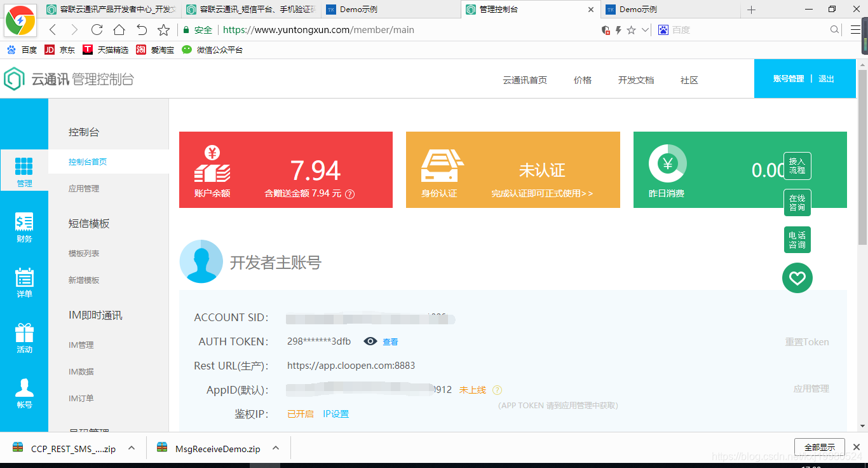Reveal AUTH TOKEN with the eye icon
The width and height of the screenshot is (868, 468).
pyautogui.click(x=370, y=341)
